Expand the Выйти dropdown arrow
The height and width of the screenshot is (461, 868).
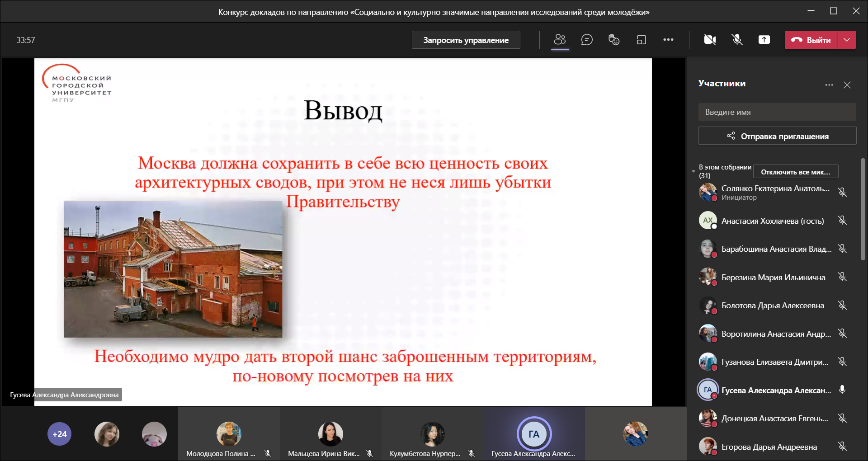(x=847, y=40)
